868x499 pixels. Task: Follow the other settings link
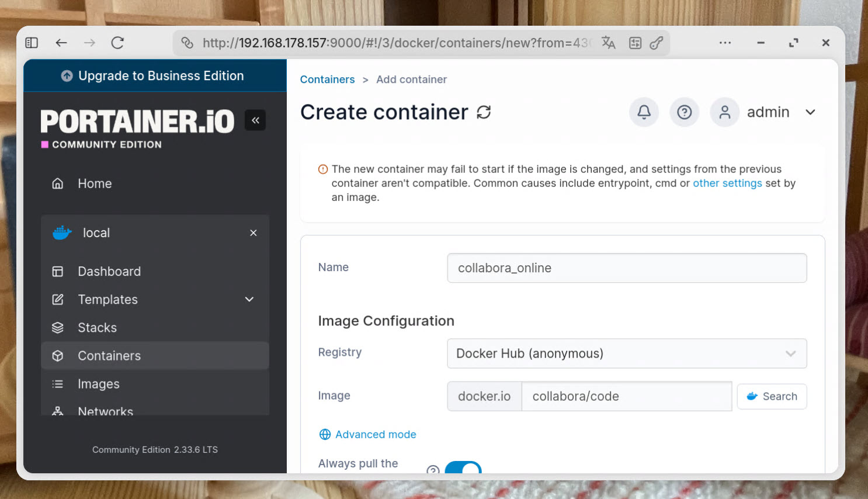(727, 183)
